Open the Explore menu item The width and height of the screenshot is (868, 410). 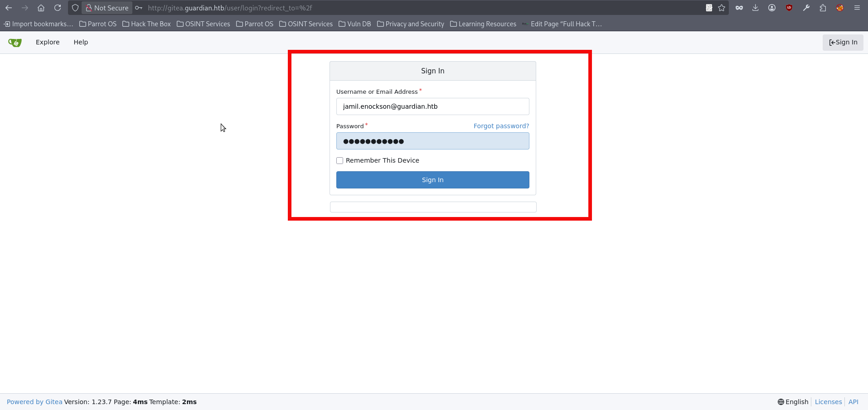coord(48,42)
